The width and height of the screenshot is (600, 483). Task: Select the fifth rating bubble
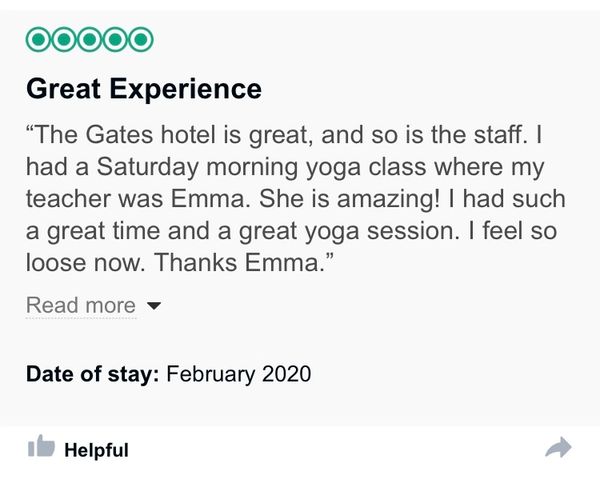click(142, 39)
